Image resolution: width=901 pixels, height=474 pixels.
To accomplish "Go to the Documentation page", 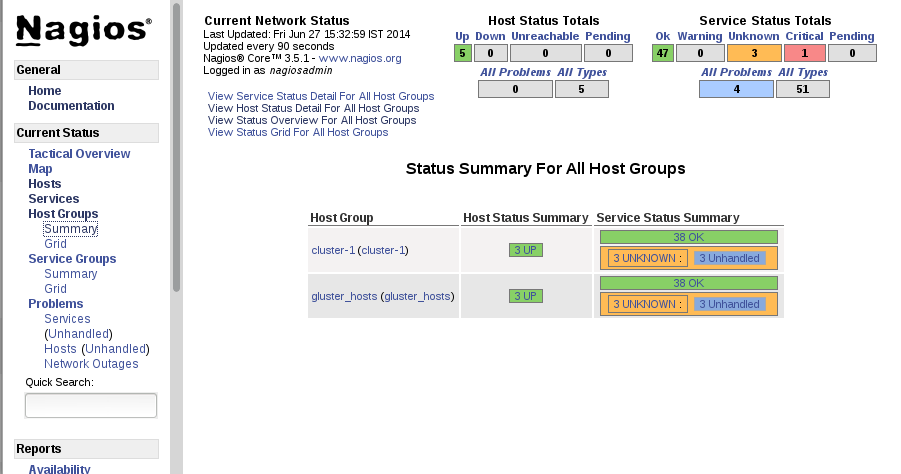I will click(x=71, y=106).
